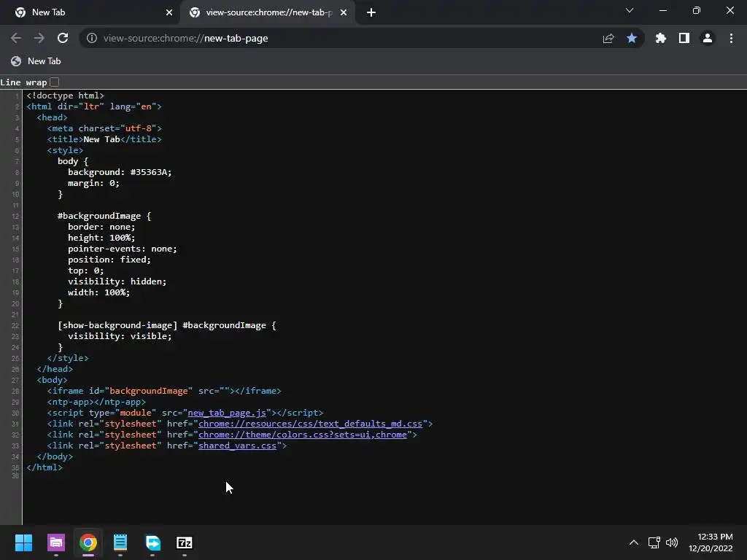Click the <title>New Tab</title> line
The width and height of the screenshot is (747, 560).
click(x=104, y=139)
